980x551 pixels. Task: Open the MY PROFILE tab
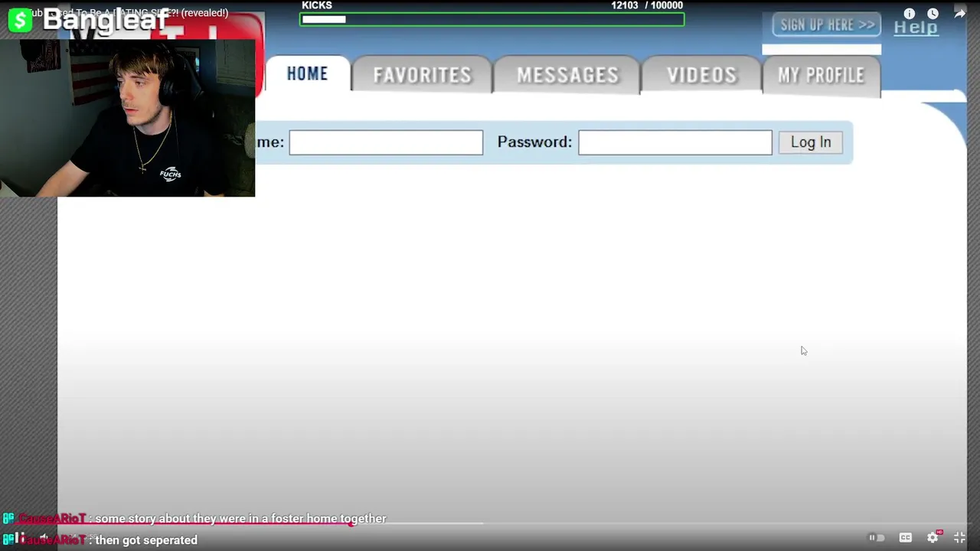click(822, 75)
